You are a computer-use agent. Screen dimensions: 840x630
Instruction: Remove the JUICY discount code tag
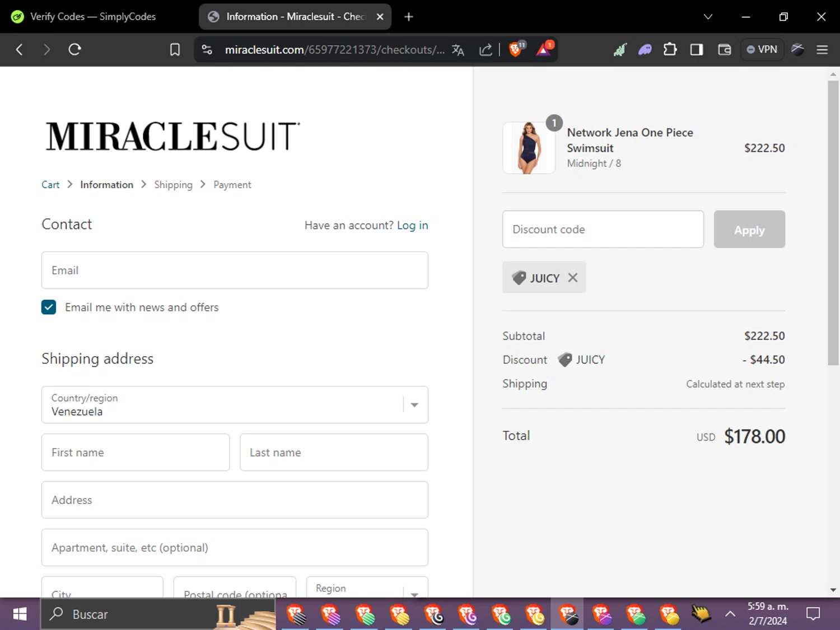click(572, 277)
